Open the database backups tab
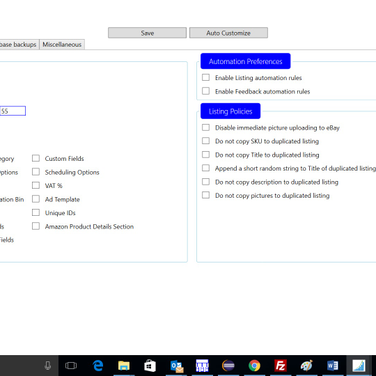The image size is (376, 376). tap(19, 44)
